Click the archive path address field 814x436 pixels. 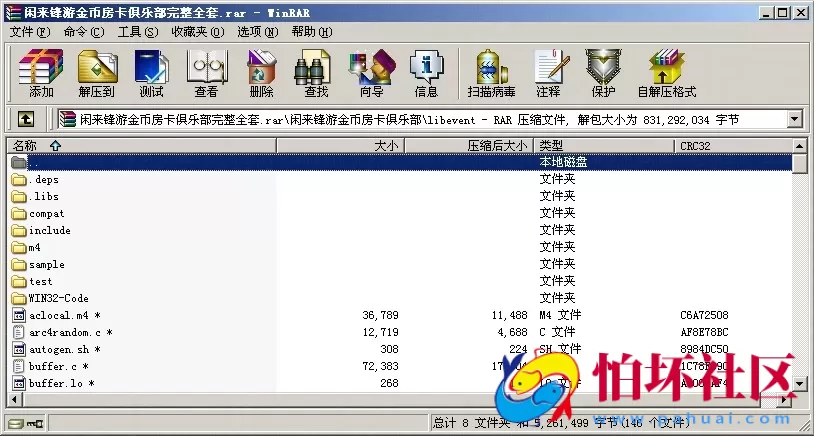tap(423, 120)
